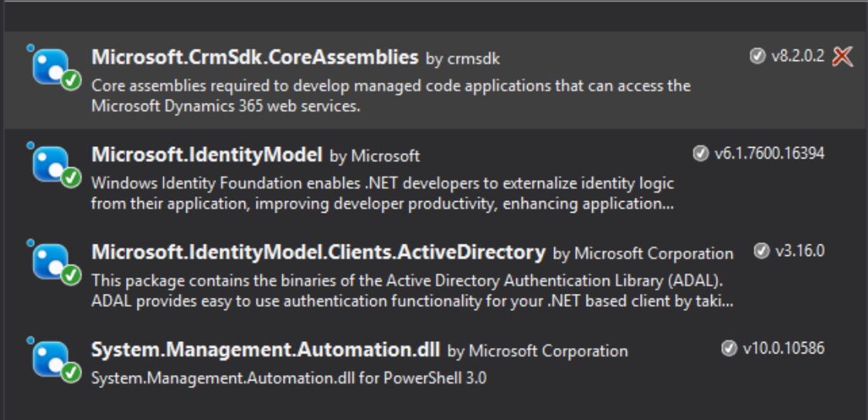
Task: Click the v8.2.0.2 version label
Action: click(x=798, y=56)
